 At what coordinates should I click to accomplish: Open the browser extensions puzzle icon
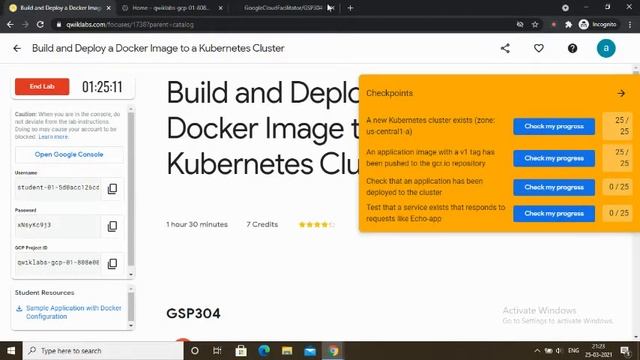(568, 24)
